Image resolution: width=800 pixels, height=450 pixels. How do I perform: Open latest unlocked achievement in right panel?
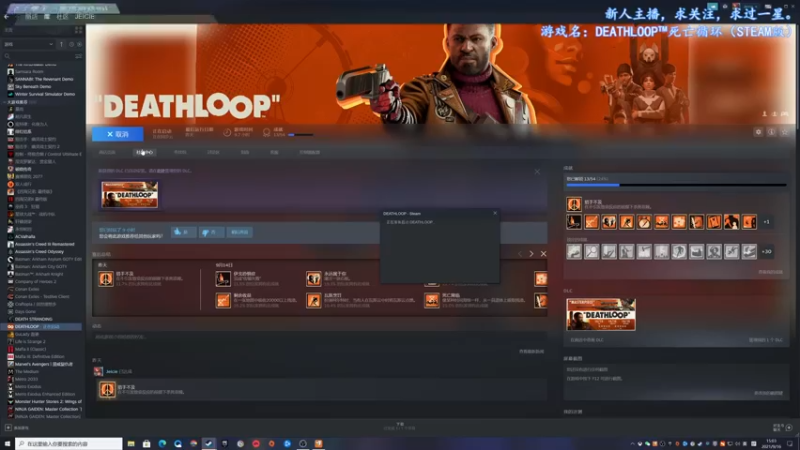[574, 204]
